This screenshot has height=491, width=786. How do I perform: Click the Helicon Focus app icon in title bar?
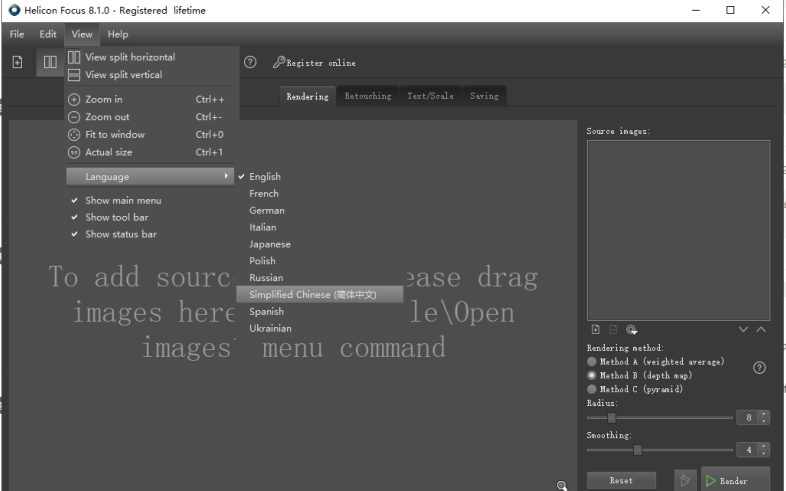pyautogui.click(x=15, y=10)
